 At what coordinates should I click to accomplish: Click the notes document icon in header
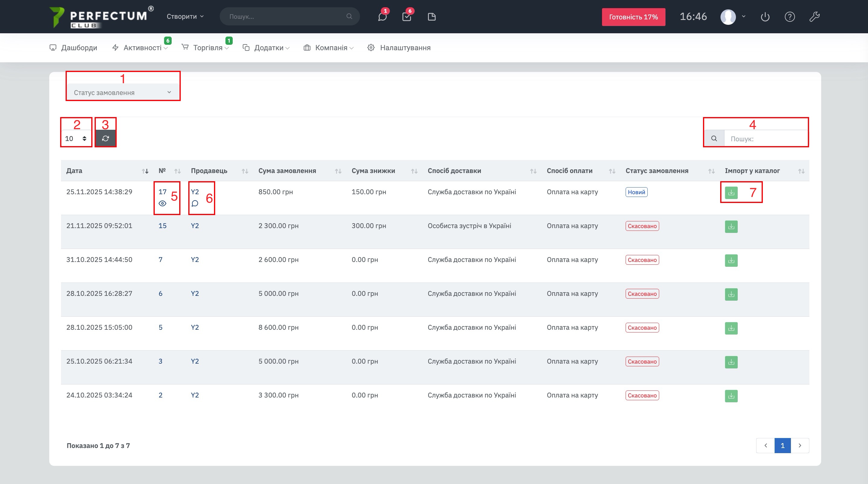tap(432, 17)
